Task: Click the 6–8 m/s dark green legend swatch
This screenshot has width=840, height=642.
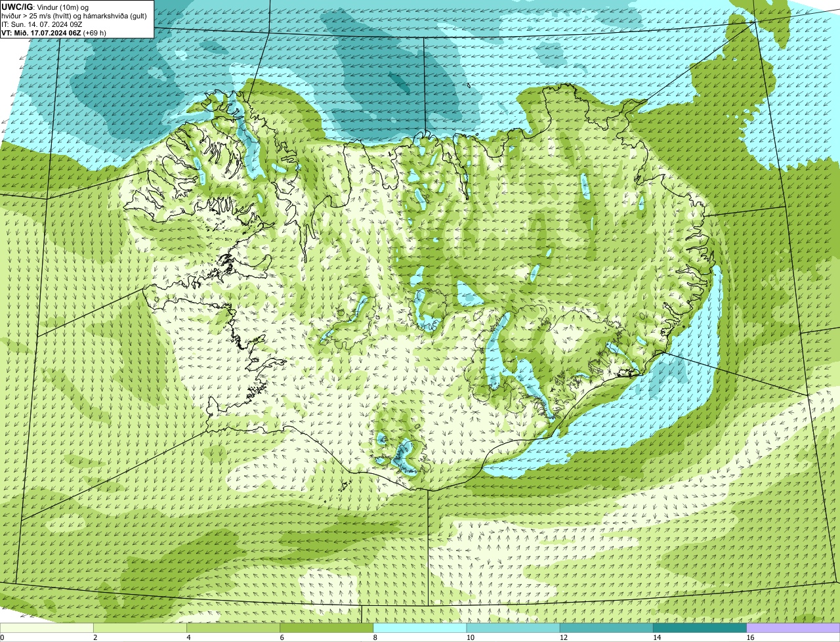Action: click(327, 628)
